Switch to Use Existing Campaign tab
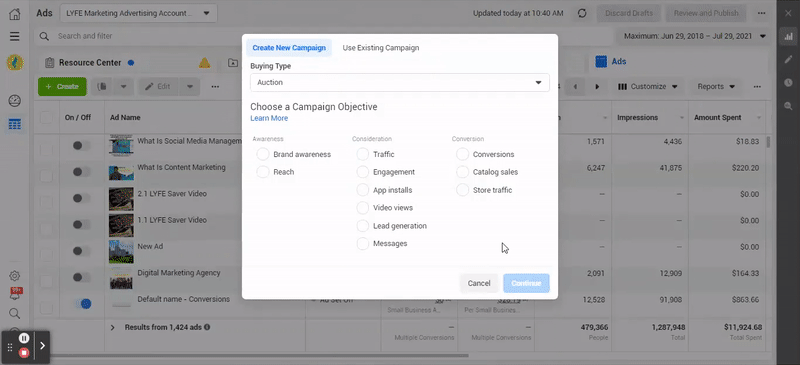The width and height of the screenshot is (800, 365). point(381,47)
